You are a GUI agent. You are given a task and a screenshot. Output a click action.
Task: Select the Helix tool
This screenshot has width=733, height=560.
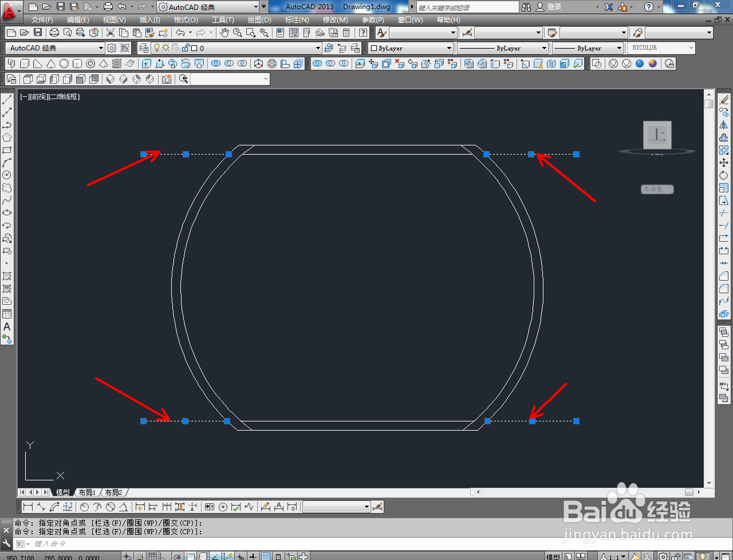pyautogui.click(x=117, y=64)
